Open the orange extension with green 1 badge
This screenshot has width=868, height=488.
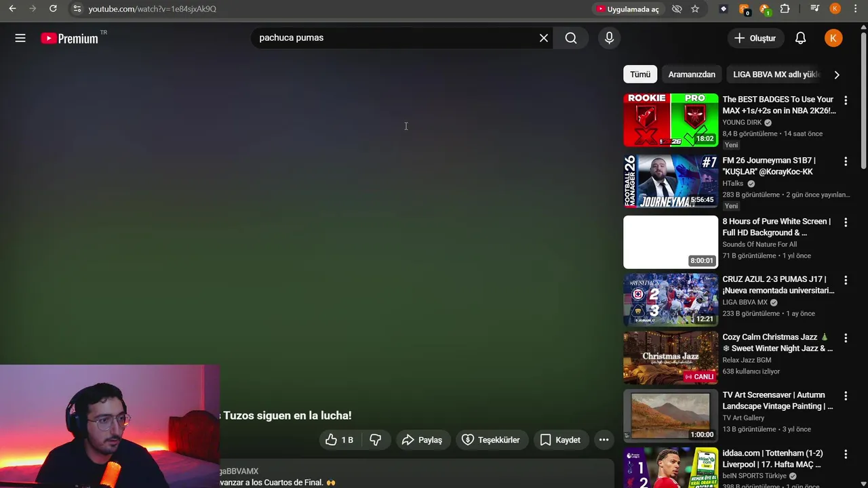click(764, 9)
